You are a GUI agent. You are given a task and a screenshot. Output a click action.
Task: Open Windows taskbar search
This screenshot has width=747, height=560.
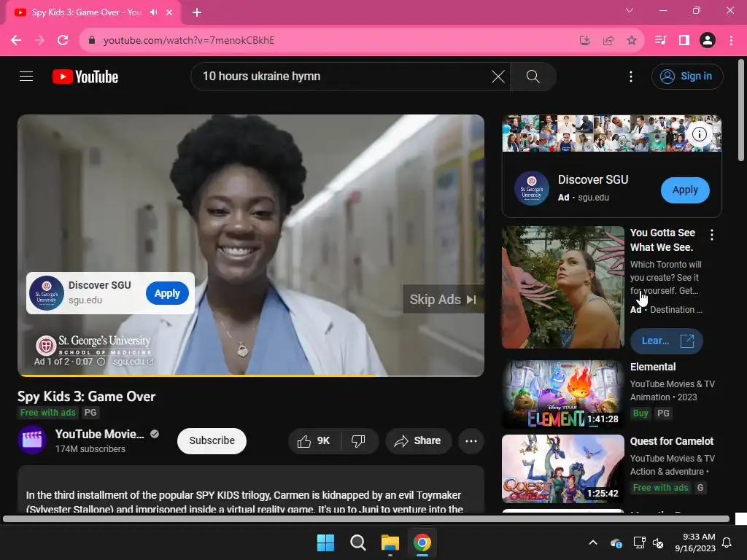pos(357,542)
